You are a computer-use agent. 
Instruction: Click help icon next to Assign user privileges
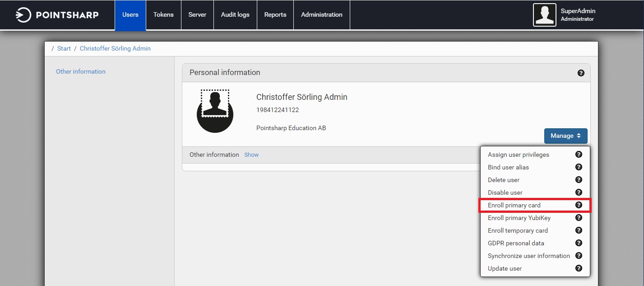point(579,155)
